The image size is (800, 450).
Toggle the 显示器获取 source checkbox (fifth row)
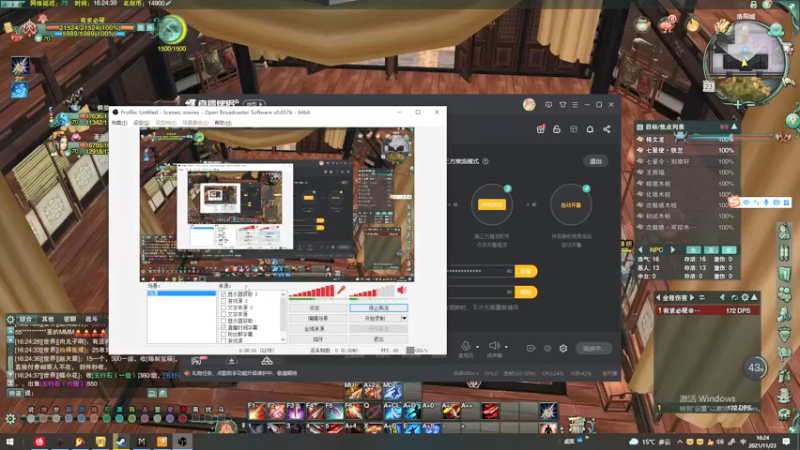coord(223,321)
